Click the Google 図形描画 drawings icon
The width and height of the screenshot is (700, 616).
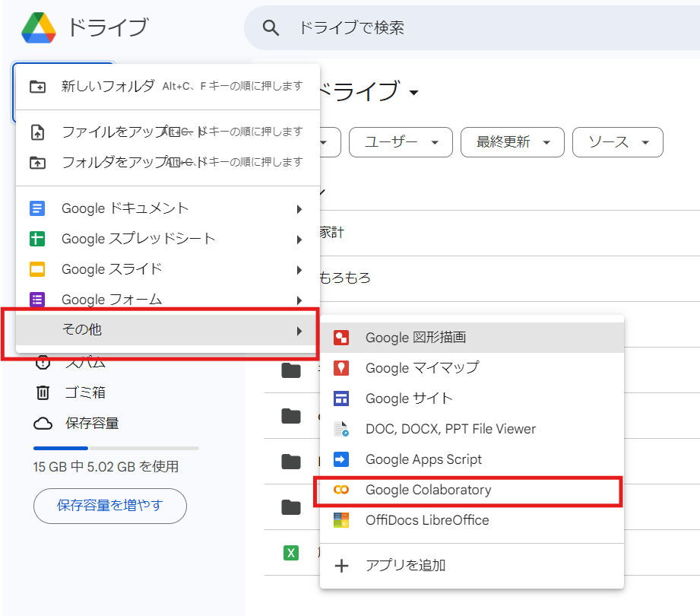pos(341,338)
